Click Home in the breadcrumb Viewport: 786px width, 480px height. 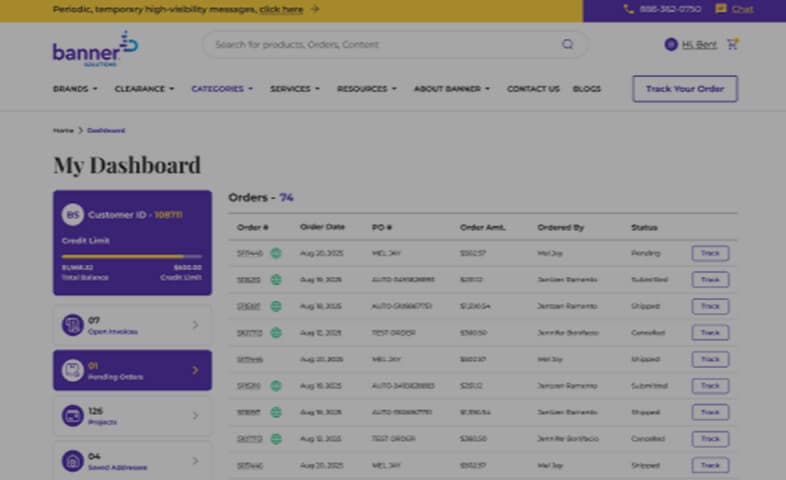(x=63, y=131)
